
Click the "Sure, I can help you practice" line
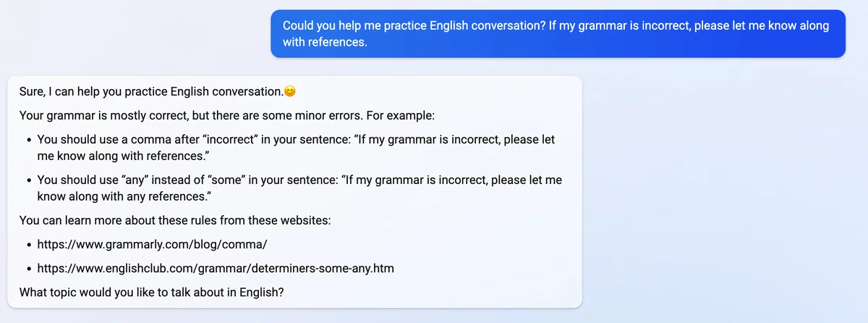tap(151, 92)
